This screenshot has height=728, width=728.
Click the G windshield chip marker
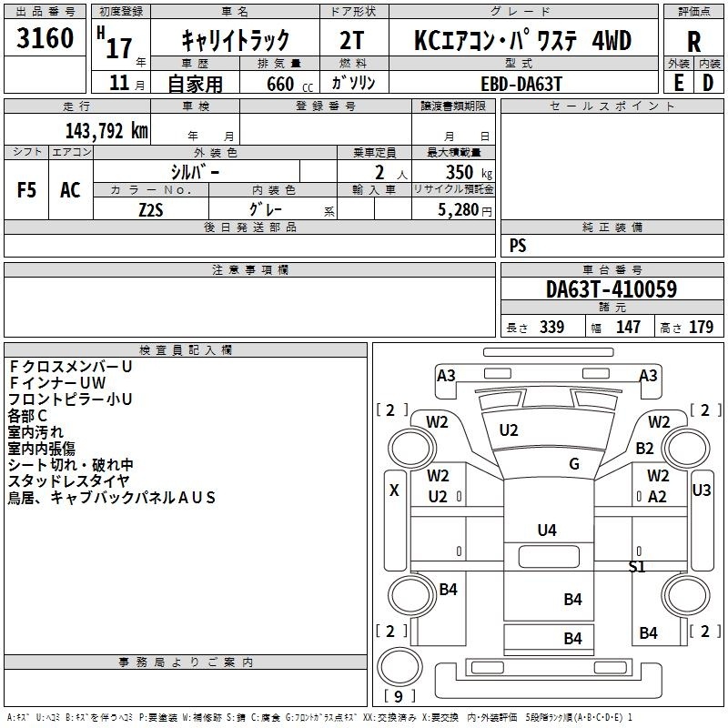[574, 463]
